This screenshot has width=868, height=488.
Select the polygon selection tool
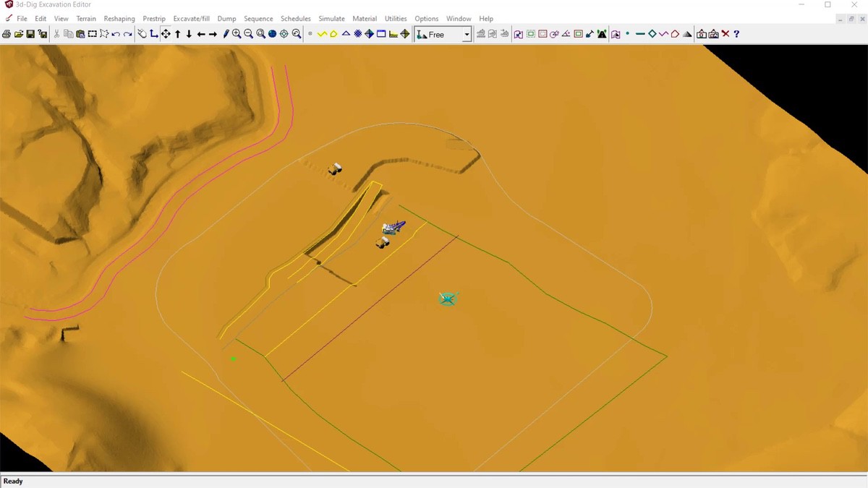[104, 34]
